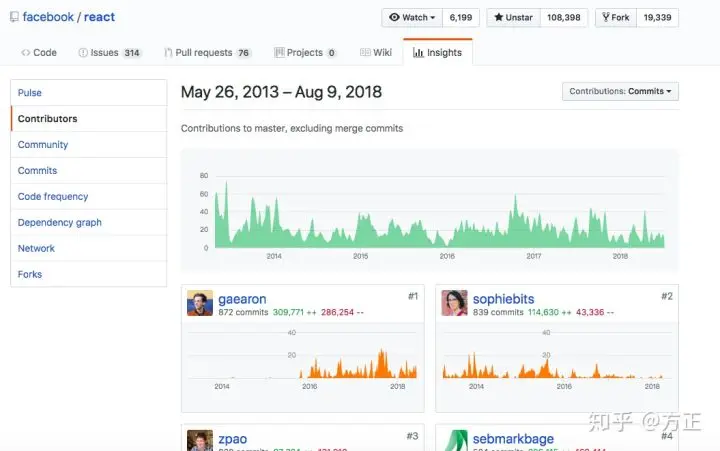Click the Projects tab board icon

(279, 52)
